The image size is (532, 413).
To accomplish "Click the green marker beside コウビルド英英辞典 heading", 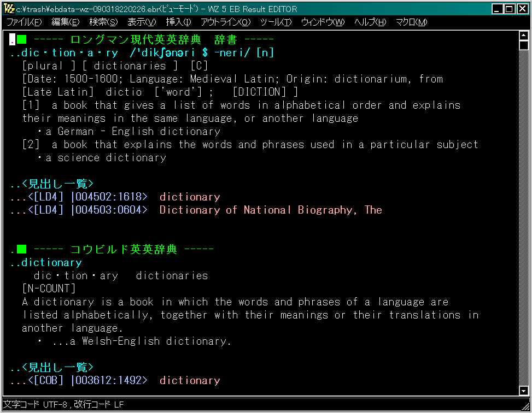I will tap(22, 250).
